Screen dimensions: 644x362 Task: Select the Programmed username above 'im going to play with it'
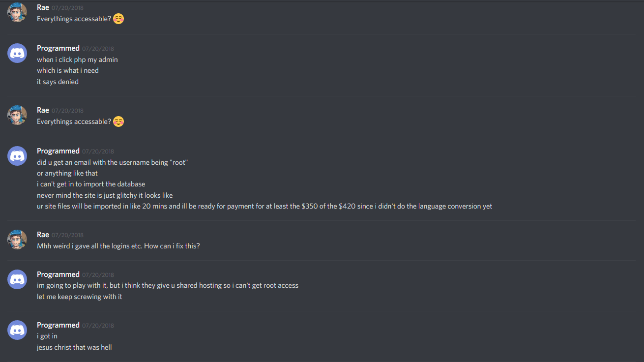58,274
